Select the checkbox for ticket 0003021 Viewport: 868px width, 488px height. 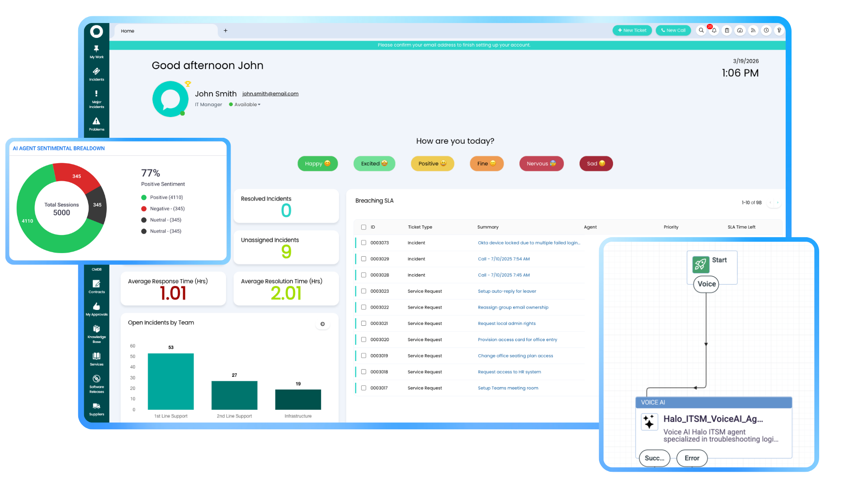pos(364,323)
